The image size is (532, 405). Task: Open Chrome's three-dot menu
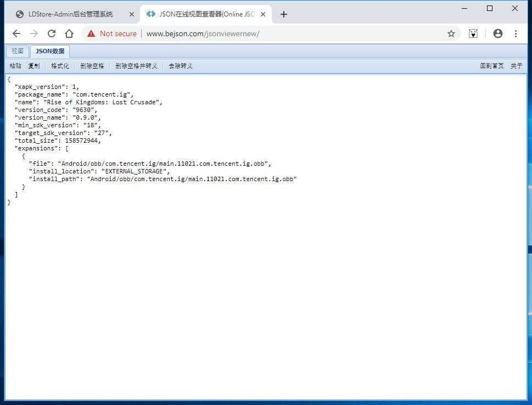(516, 33)
